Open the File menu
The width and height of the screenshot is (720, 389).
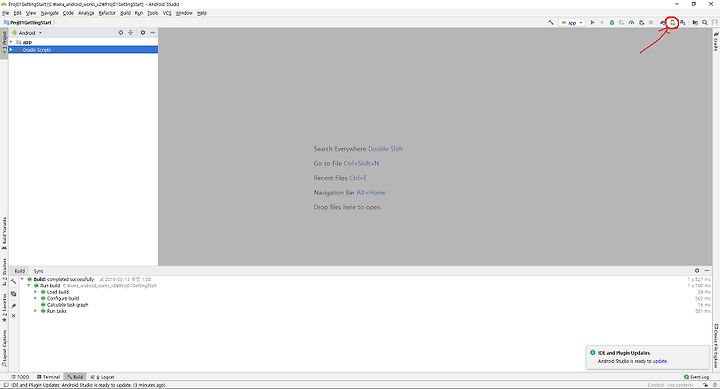6,13
